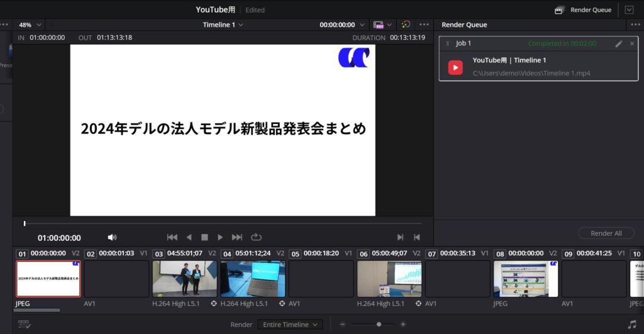Open the Render Queue panel options menu
The image size is (644, 334).
pos(635,25)
